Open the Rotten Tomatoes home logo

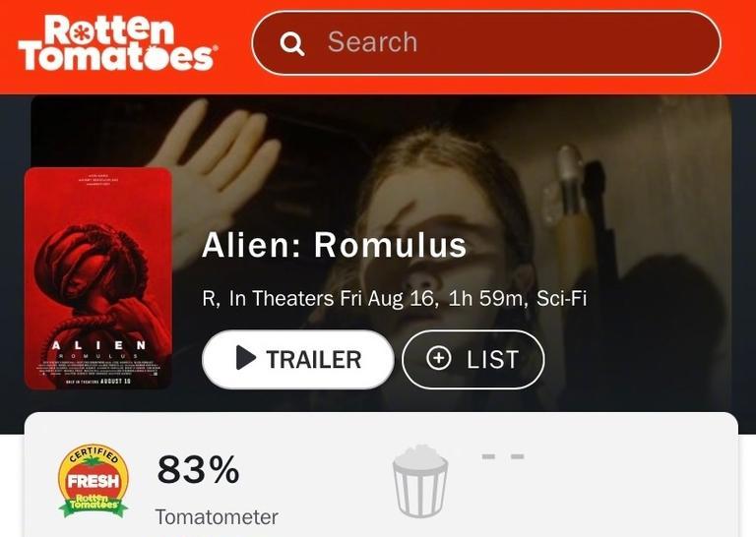point(118,43)
